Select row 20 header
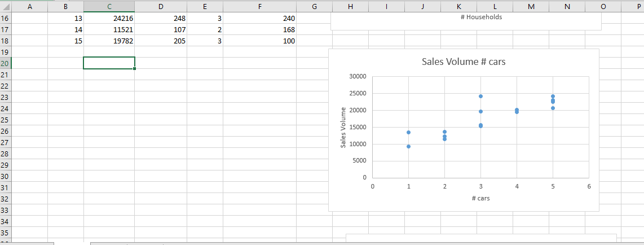 (x=5, y=63)
